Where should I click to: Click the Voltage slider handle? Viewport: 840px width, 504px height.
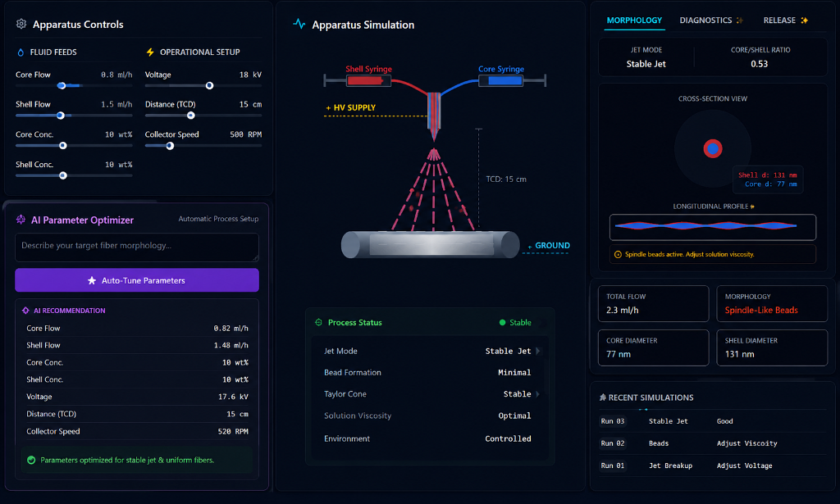[209, 85]
